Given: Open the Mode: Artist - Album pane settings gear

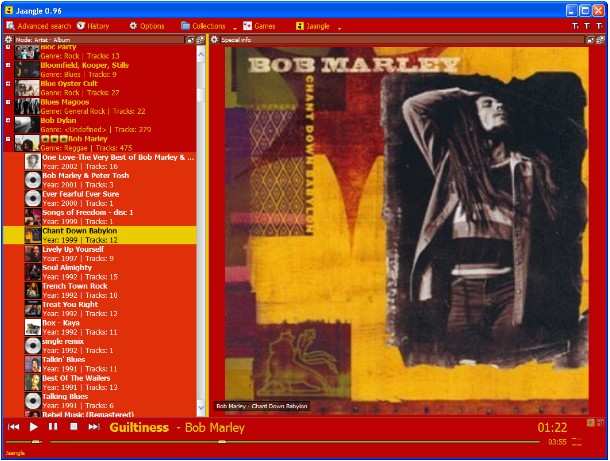Looking at the screenshot, I should point(8,39).
